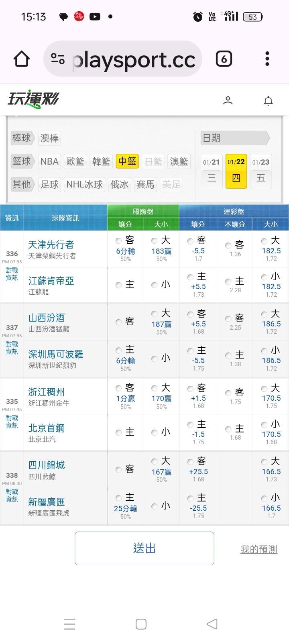Open 深圳馬可波羅 team link
The height and width of the screenshot is (644, 289).
coord(56,354)
